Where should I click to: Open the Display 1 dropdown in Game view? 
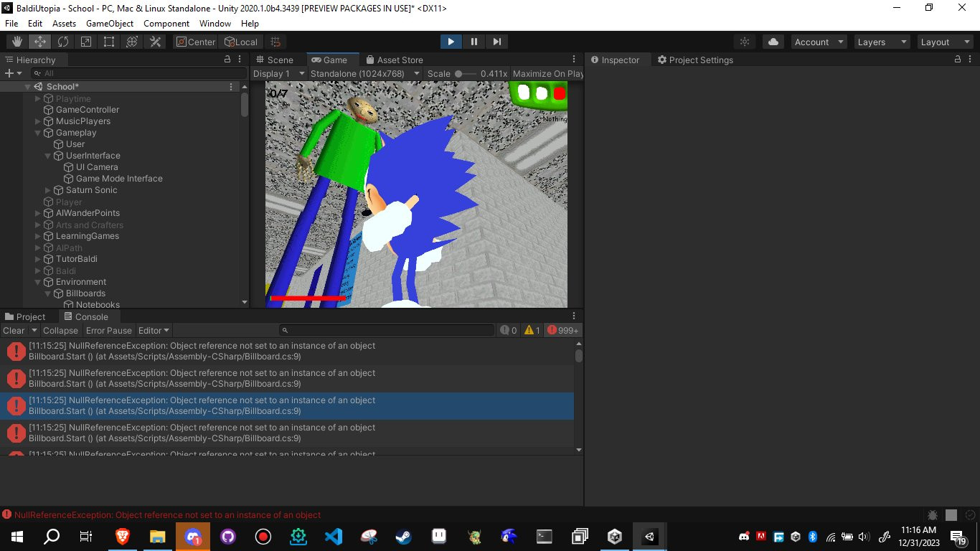click(x=277, y=73)
